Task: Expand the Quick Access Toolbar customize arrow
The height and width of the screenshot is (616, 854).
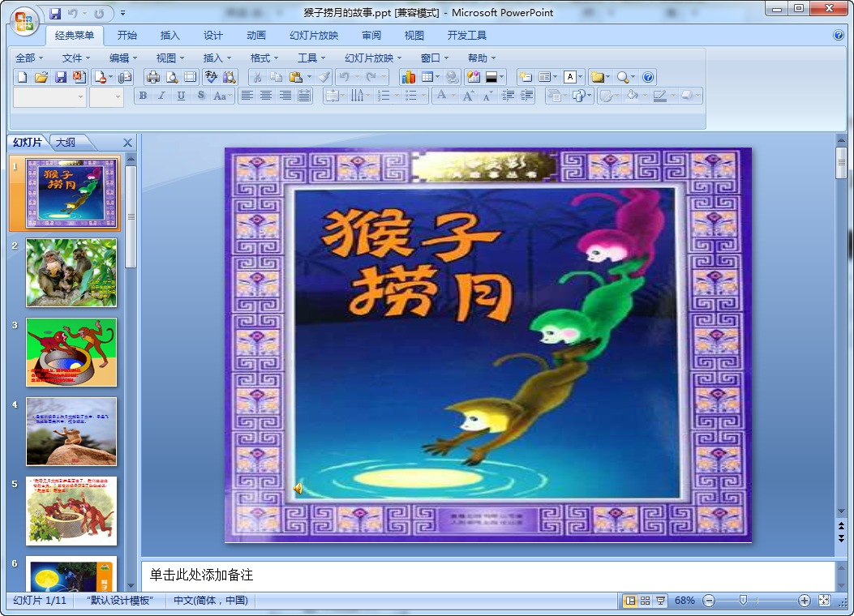Action: [x=123, y=13]
